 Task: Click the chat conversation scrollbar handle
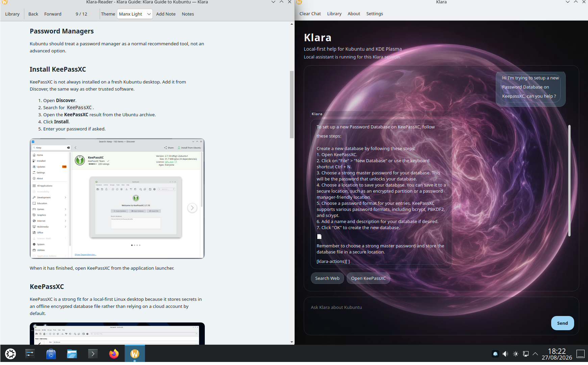[569, 180]
